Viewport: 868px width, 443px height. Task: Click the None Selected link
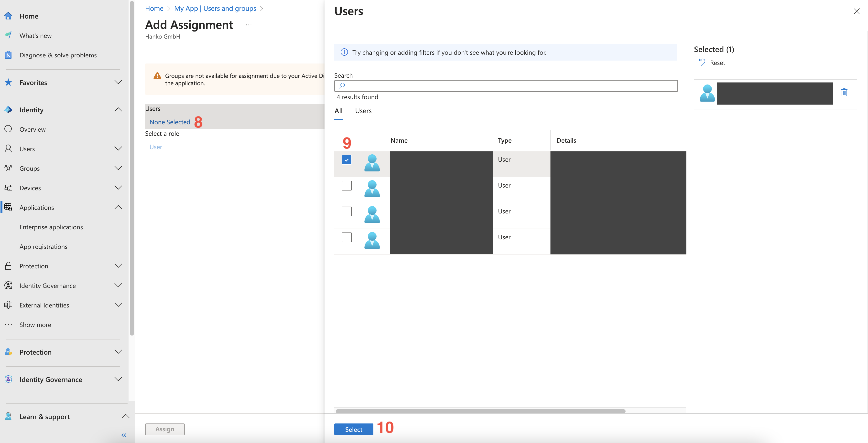[x=170, y=122]
